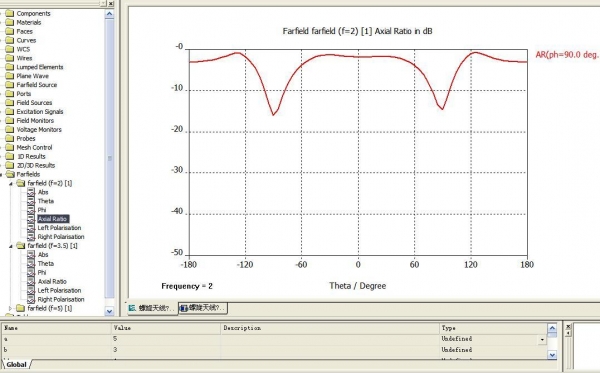This screenshot has width=600, height=373.
Task: Collapse the farfield (f=3.5) [1] tree node
Action: pyautogui.click(x=11, y=246)
